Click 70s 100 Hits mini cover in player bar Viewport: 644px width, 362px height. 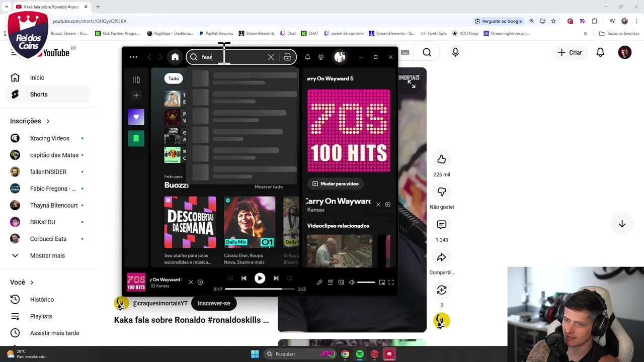pyautogui.click(x=136, y=283)
